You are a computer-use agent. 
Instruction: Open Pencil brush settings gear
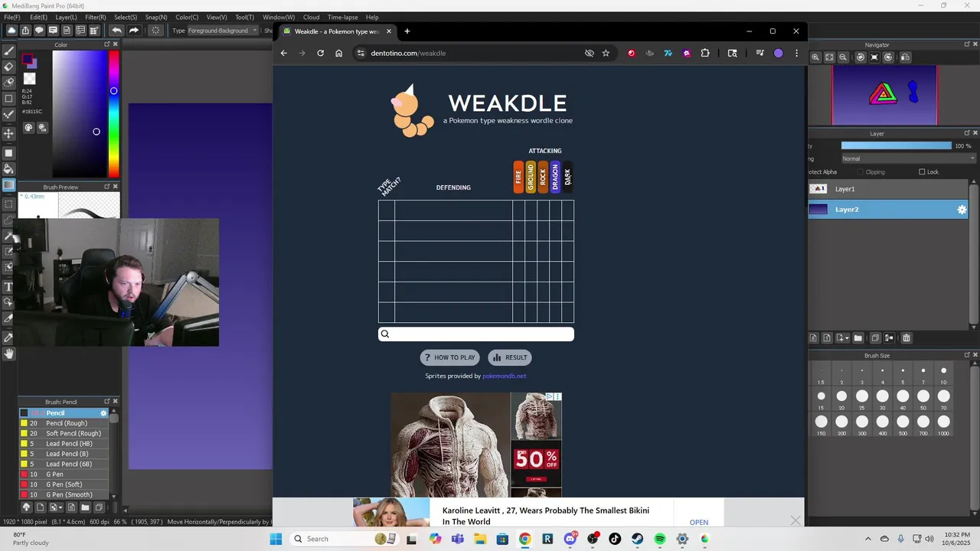pyautogui.click(x=104, y=413)
